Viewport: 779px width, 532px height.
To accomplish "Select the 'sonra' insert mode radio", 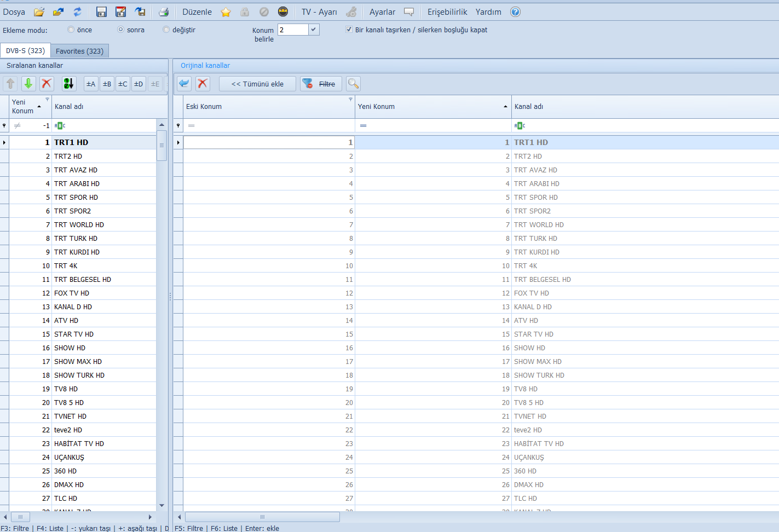I will coord(120,30).
